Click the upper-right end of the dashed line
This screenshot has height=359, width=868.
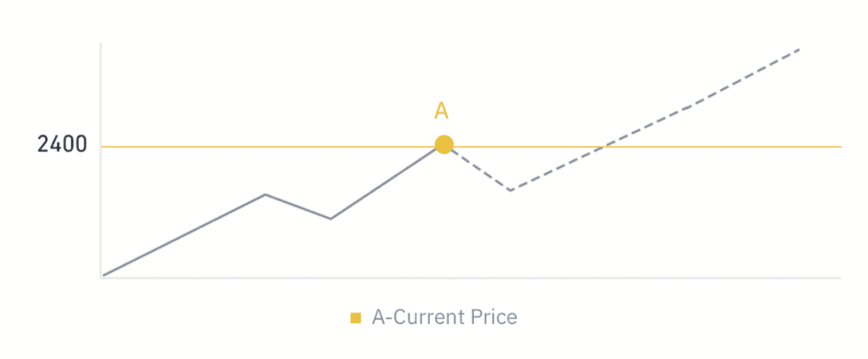(x=798, y=50)
